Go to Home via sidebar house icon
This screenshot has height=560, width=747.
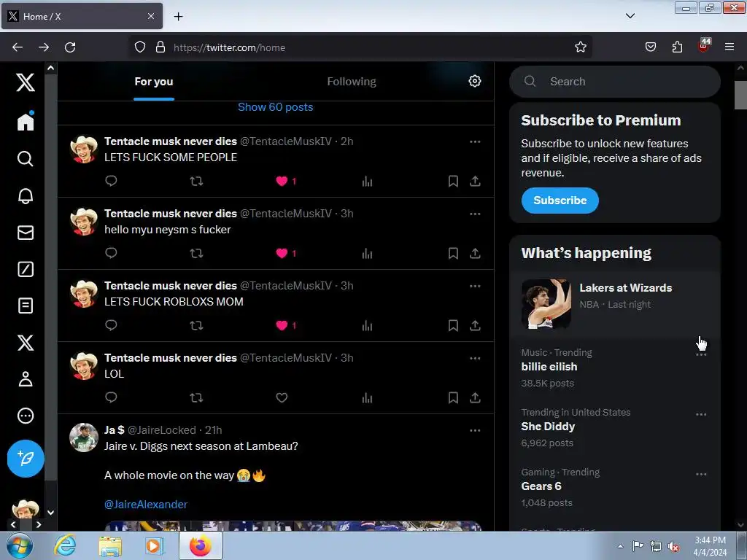coord(26,121)
